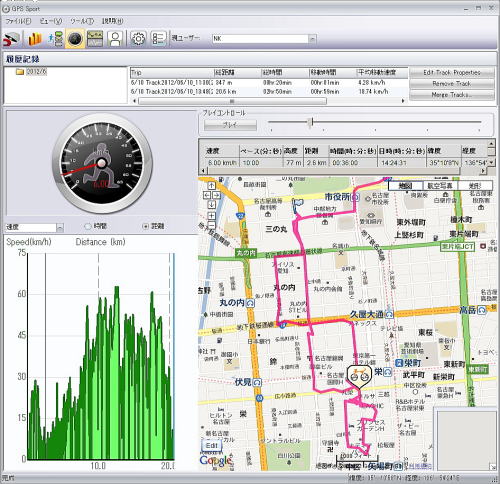Click data table vertical scroll up arrow
Image resolution: width=500 pixels, height=484 pixels.
[x=491, y=144]
